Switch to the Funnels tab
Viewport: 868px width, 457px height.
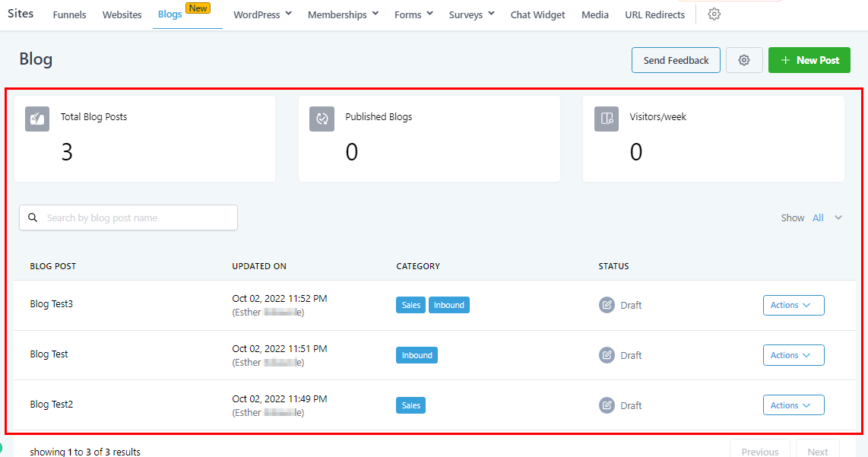[x=69, y=14]
